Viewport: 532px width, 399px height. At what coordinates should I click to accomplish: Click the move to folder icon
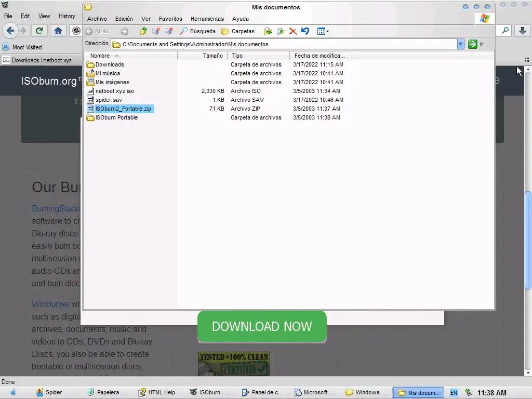point(268,31)
